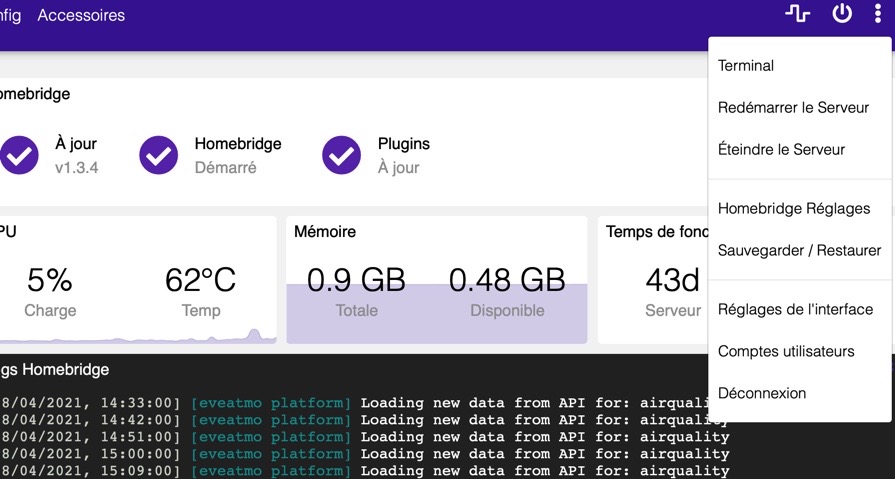The image size is (895, 479).
Task: Click the Démarré status text
Action: pyautogui.click(x=225, y=168)
